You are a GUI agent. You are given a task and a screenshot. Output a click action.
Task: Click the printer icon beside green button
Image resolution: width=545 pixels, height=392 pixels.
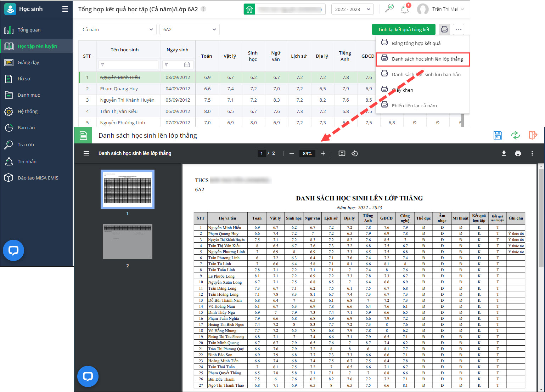[x=444, y=29]
